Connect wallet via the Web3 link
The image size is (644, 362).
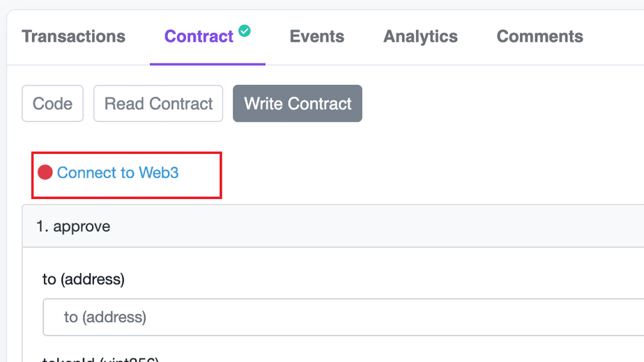coord(118,173)
